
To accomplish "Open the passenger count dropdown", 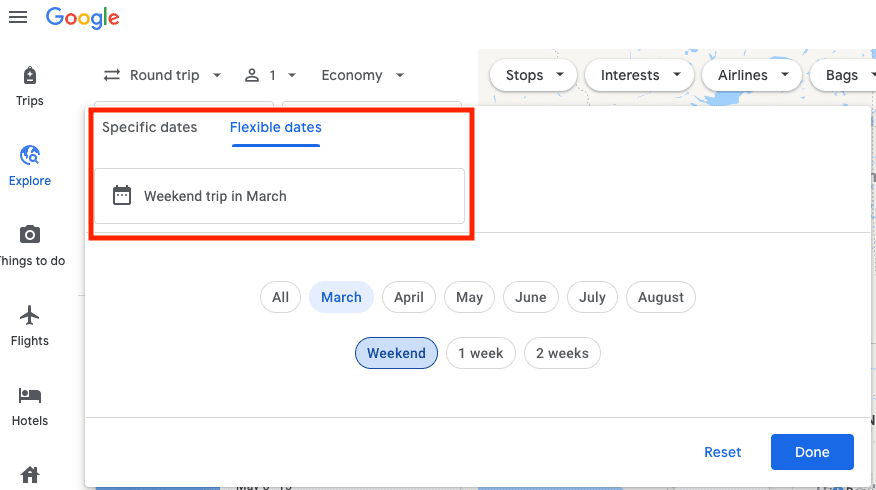I will (271, 75).
